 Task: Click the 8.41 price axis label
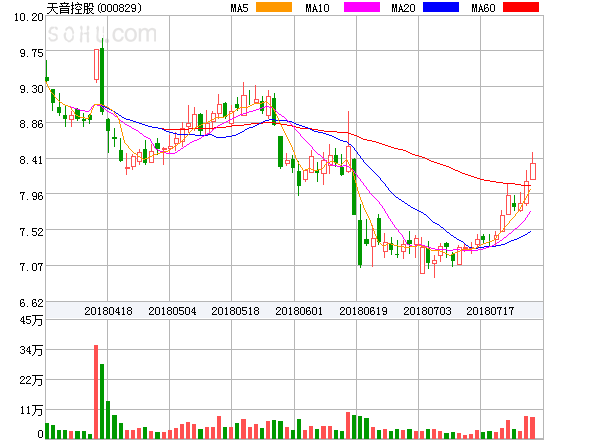click(31, 160)
